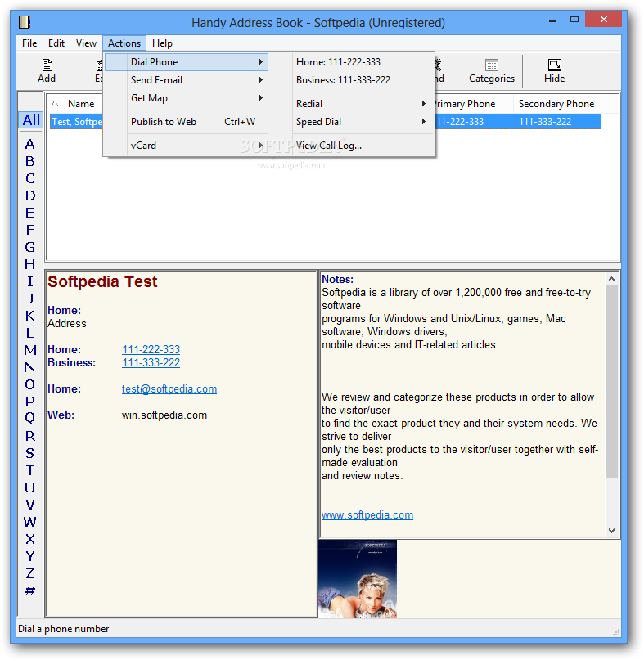The image size is (644, 660).
Task: Click secondary phone cell 111-333-222 in list
Action: (545, 122)
